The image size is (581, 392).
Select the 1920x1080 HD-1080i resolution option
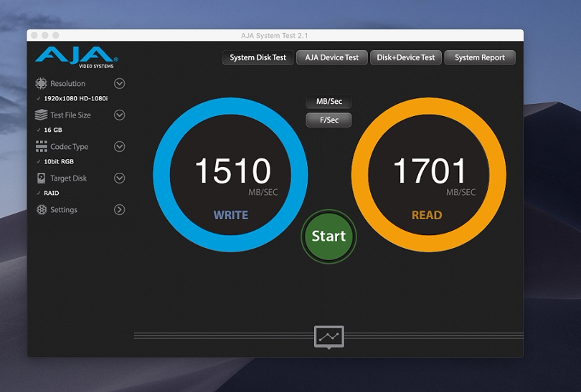pos(75,98)
